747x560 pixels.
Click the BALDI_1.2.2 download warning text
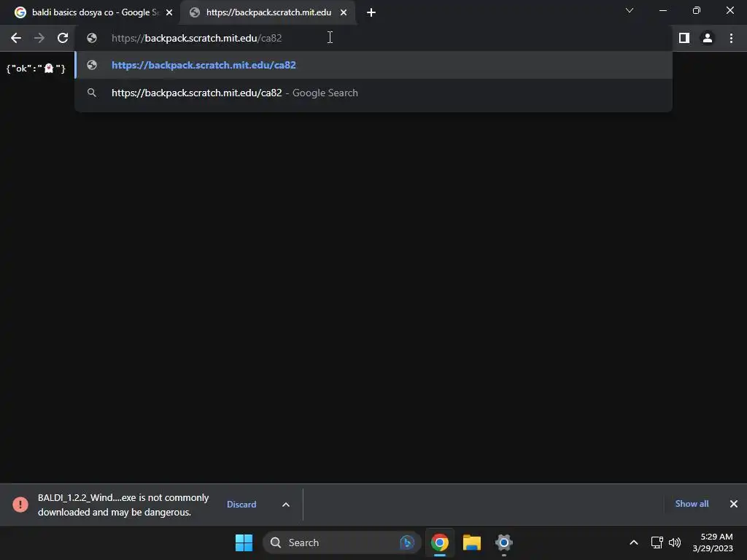pos(123,505)
